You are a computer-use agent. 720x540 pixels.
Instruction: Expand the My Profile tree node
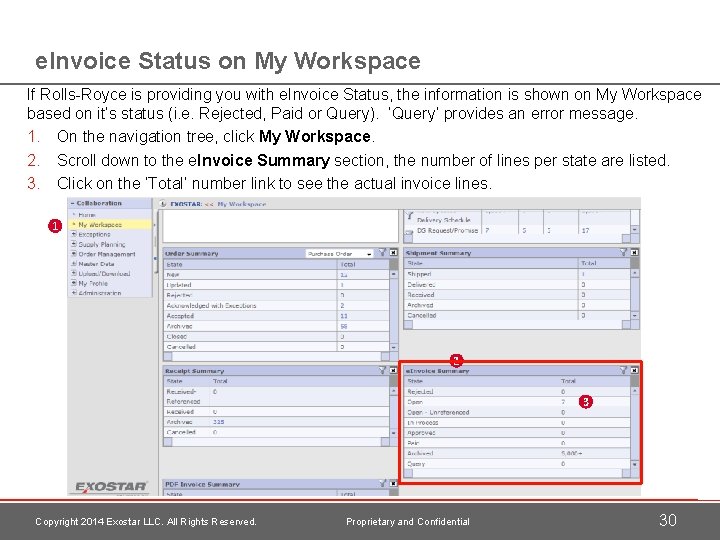point(73,283)
